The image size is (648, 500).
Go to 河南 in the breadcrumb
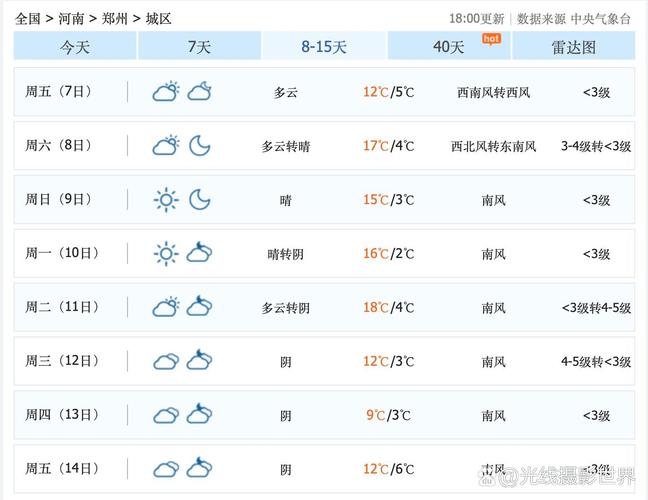71,19
